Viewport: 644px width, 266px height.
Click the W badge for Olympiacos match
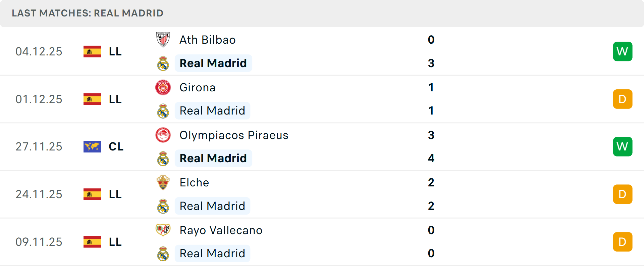pyautogui.click(x=623, y=146)
